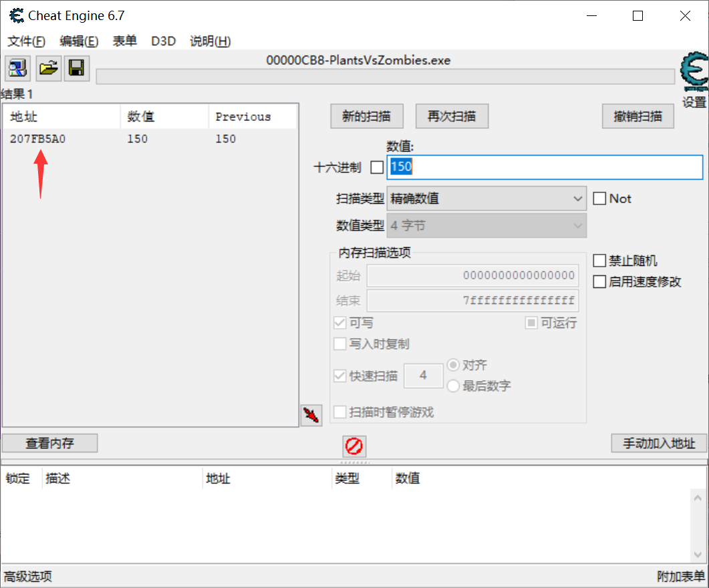Click 附加表单 in the status bar

pos(681,577)
